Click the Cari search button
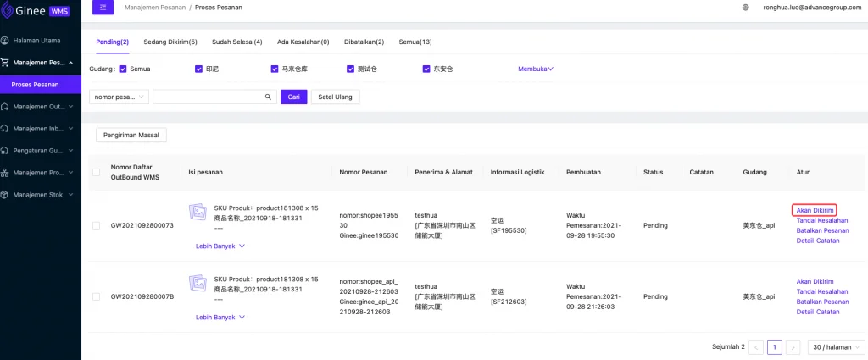Screen dimensions: 868x360 coord(294,97)
